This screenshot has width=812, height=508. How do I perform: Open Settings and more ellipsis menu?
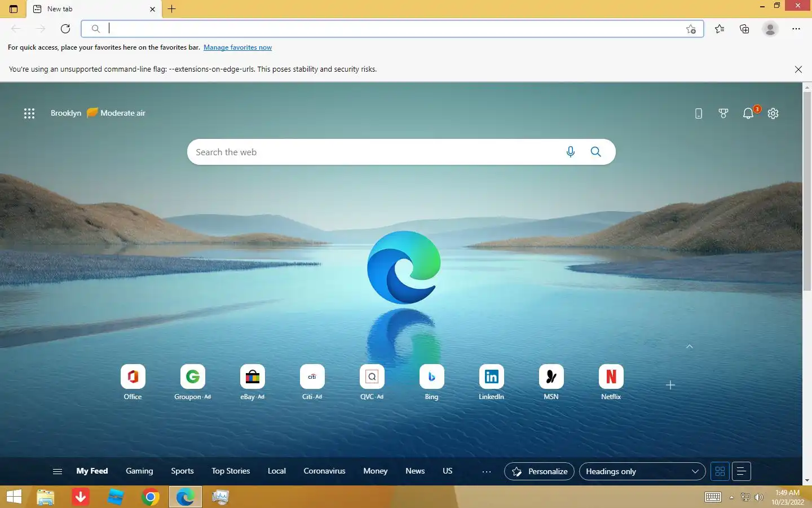[x=796, y=29]
